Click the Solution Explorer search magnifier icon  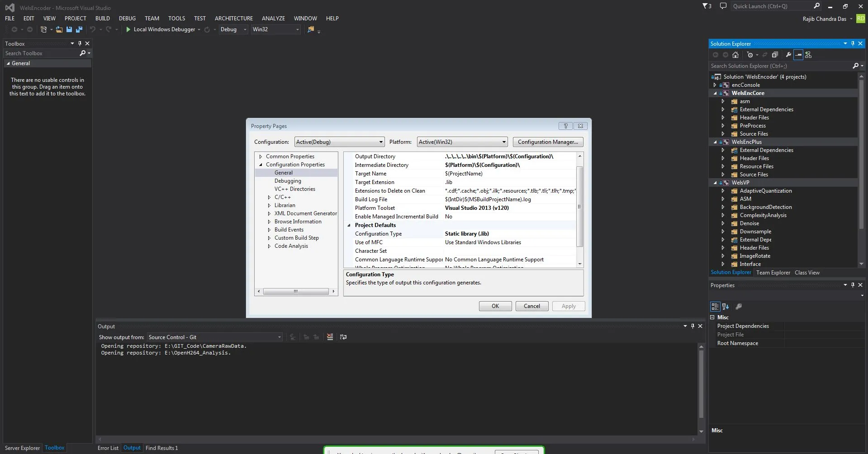pyautogui.click(x=855, y=66)
